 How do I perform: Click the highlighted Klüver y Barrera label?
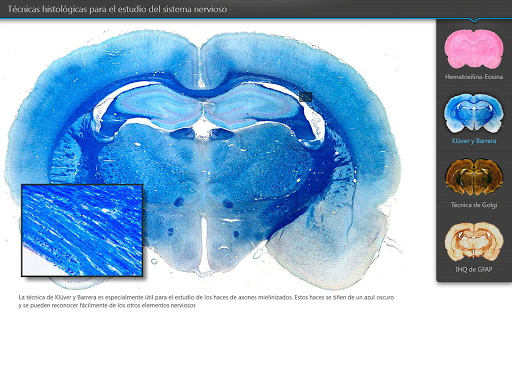tap(474, 141)
